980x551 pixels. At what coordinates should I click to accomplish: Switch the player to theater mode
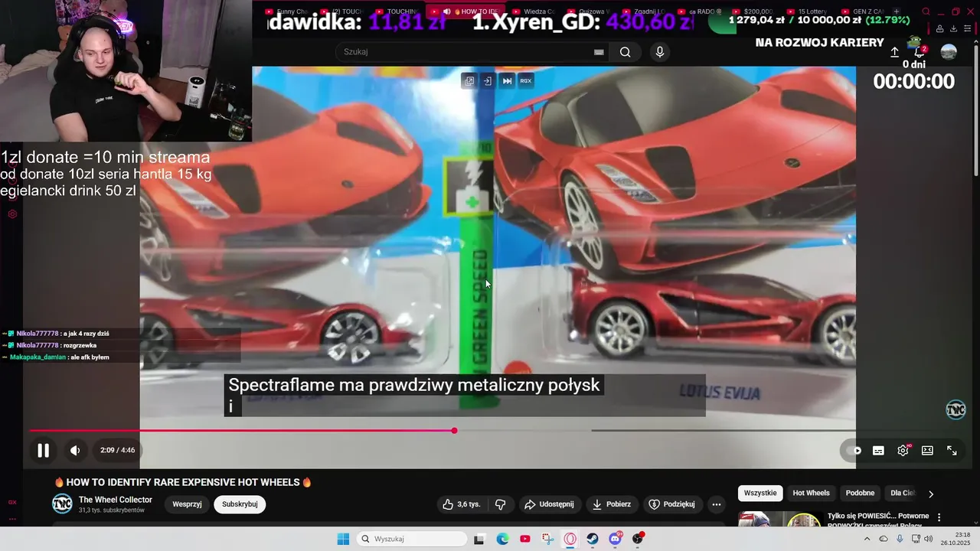[927, 451]
